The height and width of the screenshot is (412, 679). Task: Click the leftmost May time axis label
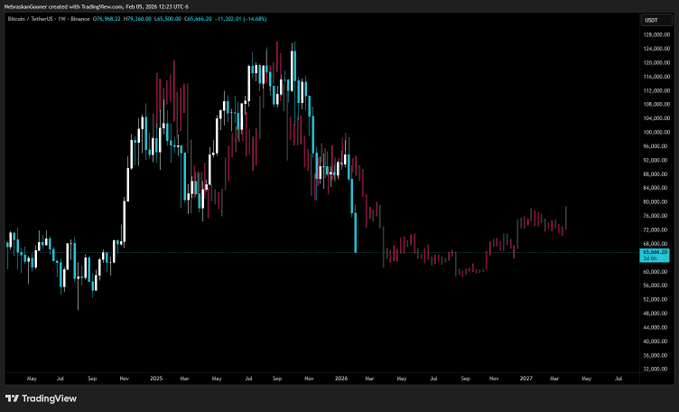(x=31, y=379)
